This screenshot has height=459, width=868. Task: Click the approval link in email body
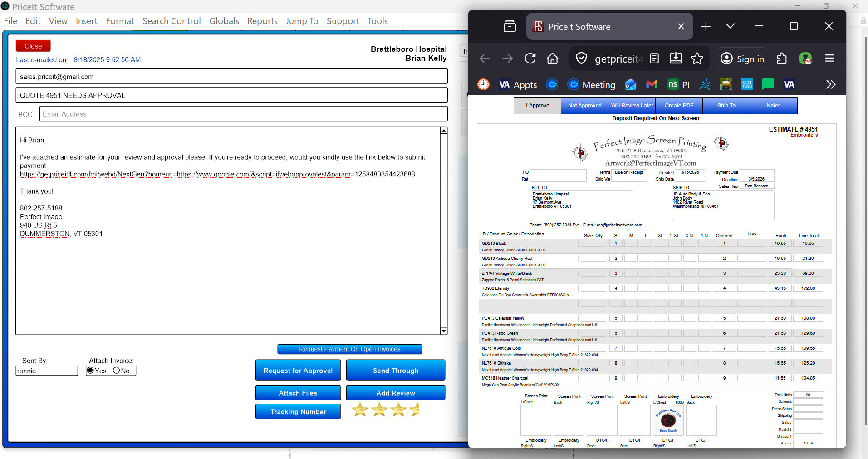(217, 174)
